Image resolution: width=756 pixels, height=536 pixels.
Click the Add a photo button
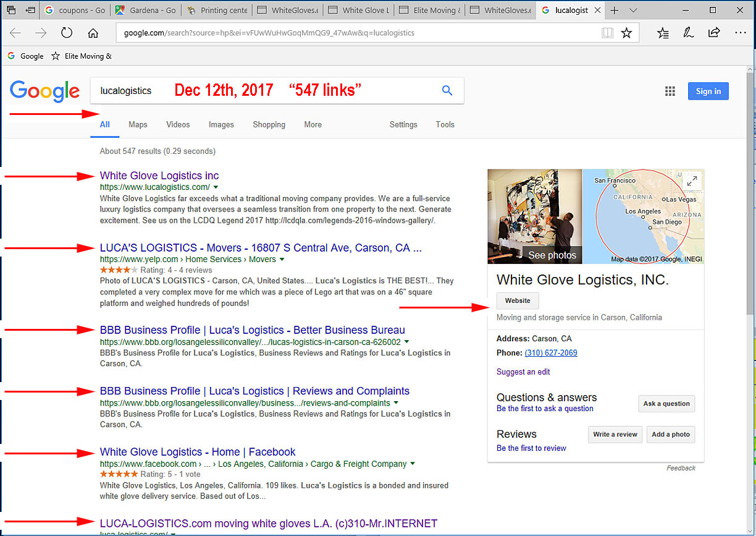(x=671, y=435)
